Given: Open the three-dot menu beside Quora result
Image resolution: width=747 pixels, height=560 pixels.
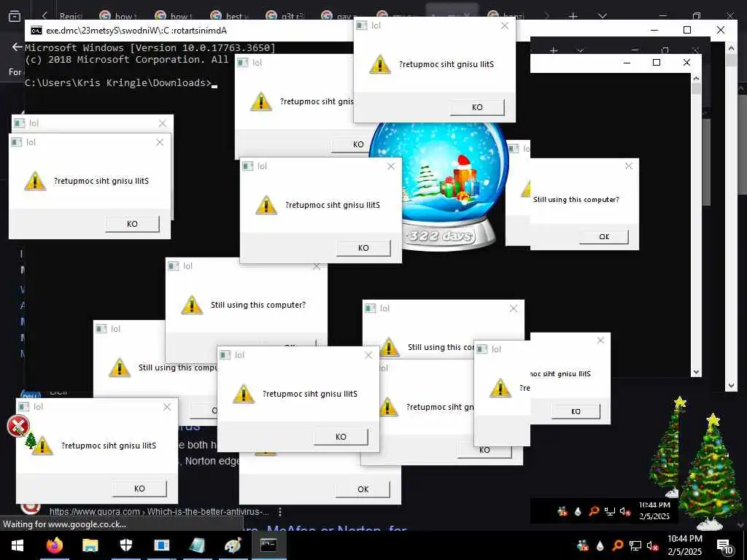Looking at the screenshot, I should 280,511.
